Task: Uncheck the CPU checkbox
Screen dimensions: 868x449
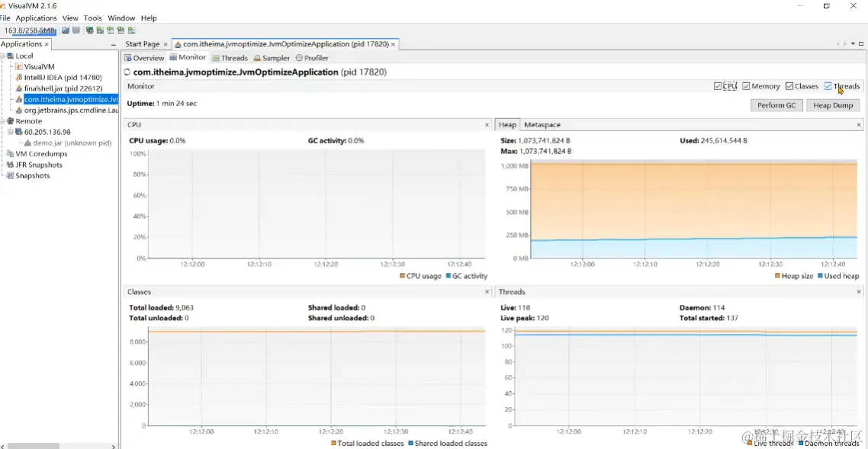Action: pos(718,86)
